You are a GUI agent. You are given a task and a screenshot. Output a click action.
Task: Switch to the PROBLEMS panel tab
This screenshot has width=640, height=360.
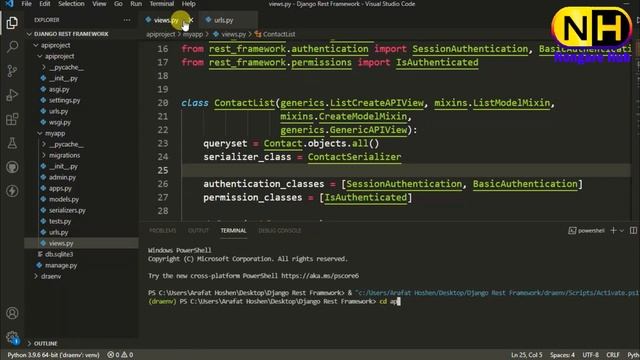coord(162,231)
